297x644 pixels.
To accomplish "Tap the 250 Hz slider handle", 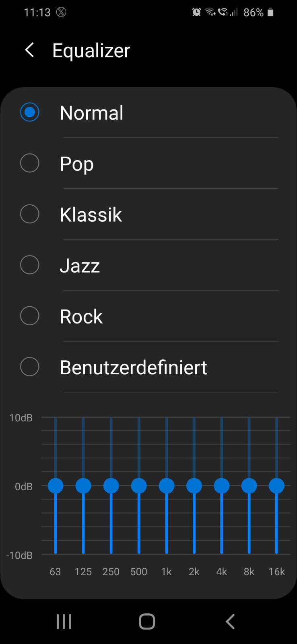I will point(111,486).
